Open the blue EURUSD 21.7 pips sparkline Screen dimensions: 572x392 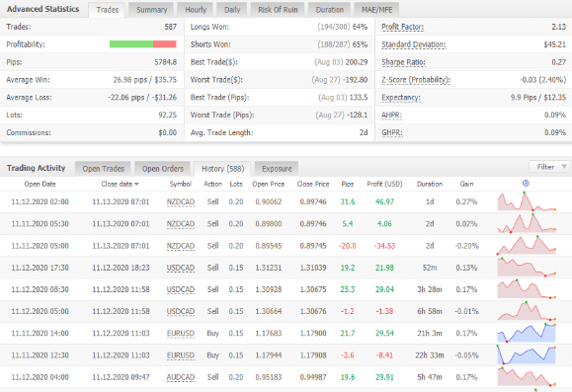tap(527, 333)
